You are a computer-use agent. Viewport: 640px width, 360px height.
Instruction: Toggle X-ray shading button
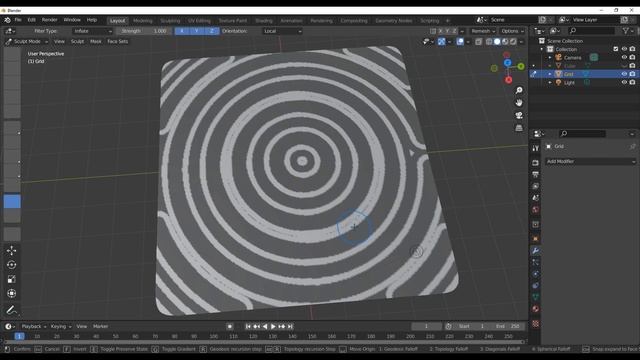(478, 42)
